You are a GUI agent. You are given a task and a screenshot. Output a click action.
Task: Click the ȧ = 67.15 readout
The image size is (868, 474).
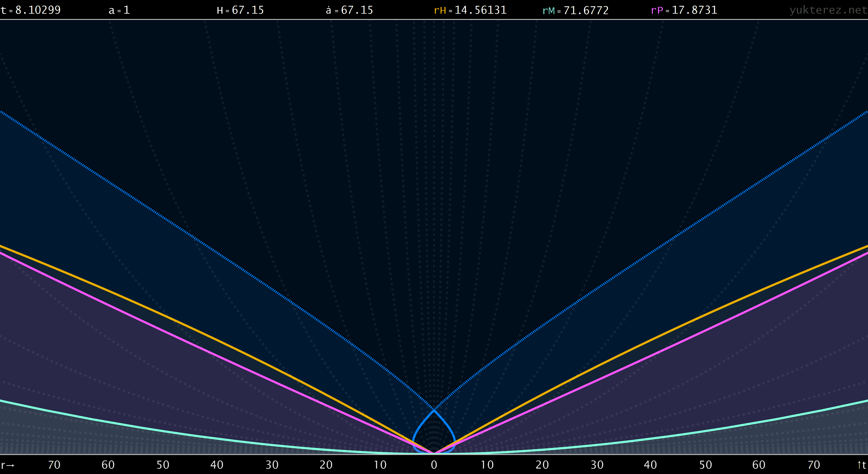[349, 10]
